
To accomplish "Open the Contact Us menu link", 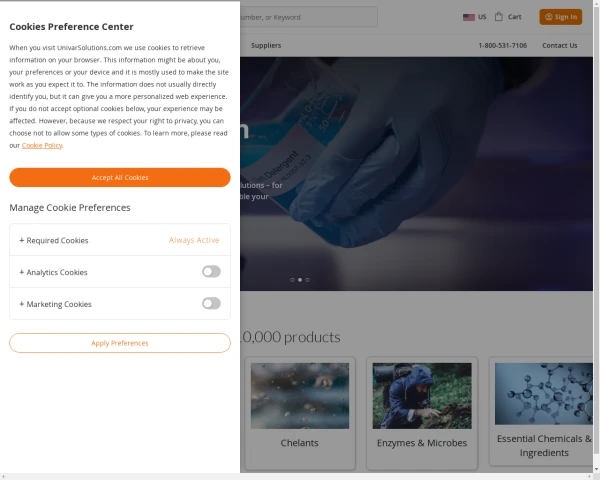I will [x=559, y=45].
